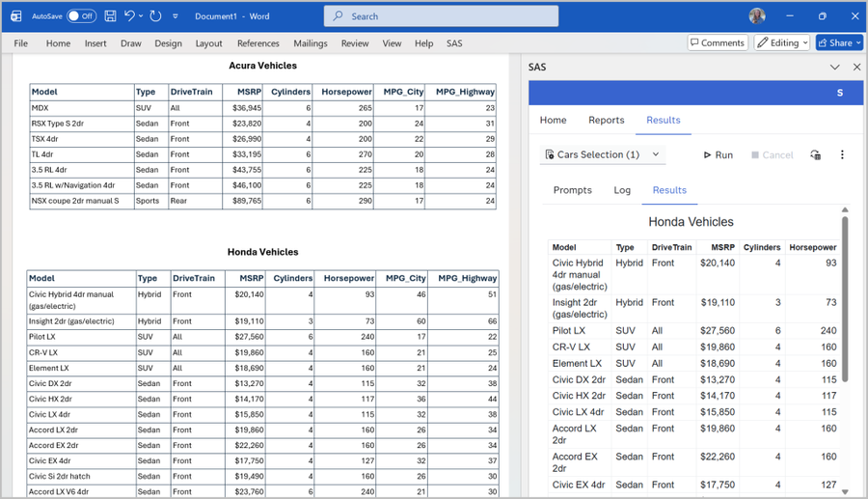This screenshot has width=868, height=499.
Task: Click the Share button
Action: (x=839, y=42)
